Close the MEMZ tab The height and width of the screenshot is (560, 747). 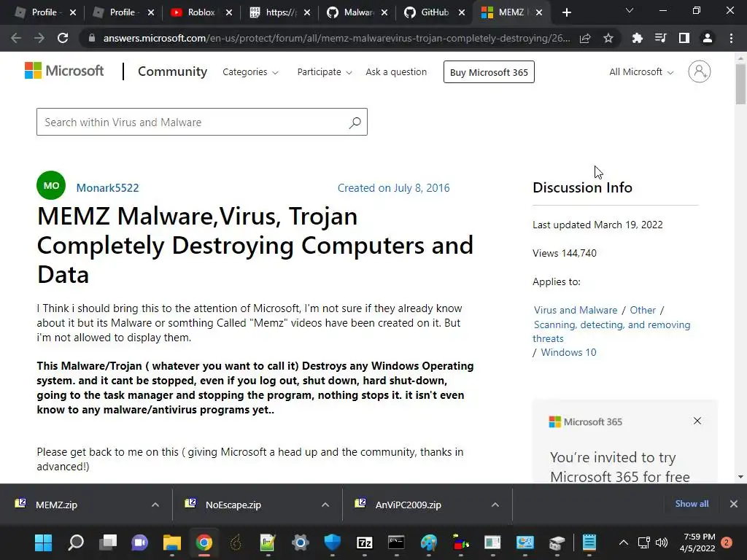539,12
